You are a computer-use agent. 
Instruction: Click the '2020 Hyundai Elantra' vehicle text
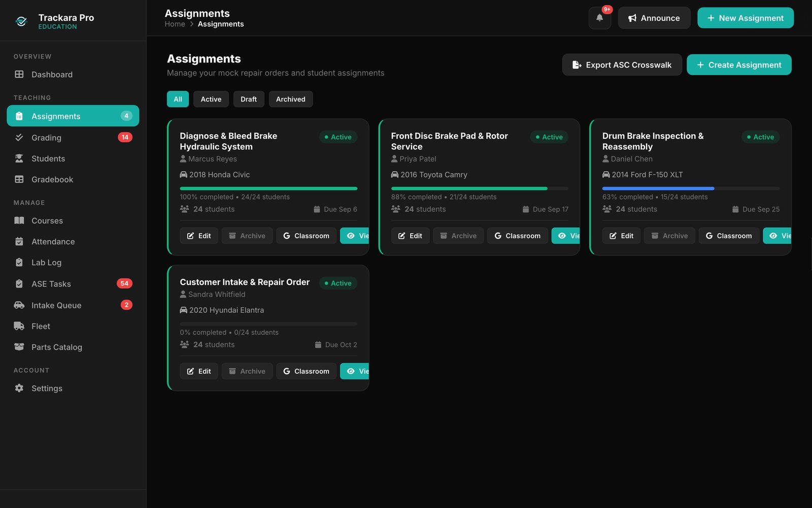point(226,310)
